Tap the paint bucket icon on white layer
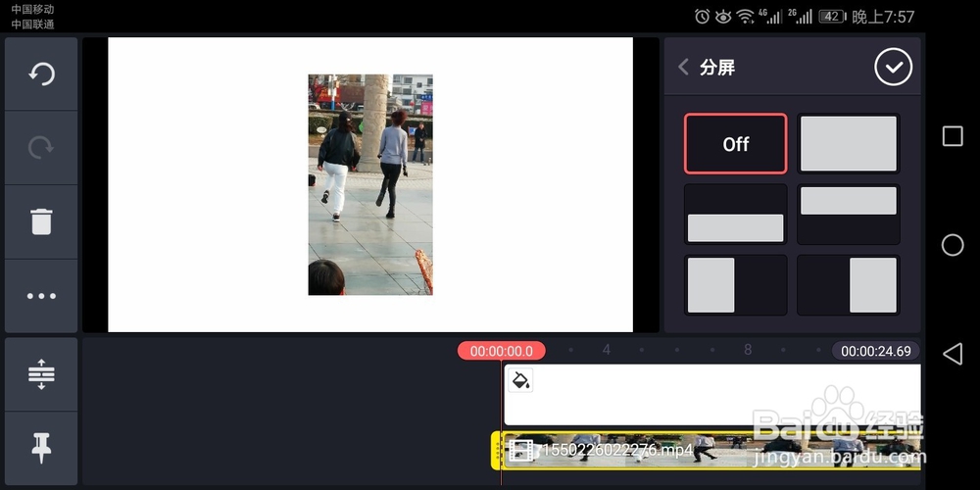 520,380
